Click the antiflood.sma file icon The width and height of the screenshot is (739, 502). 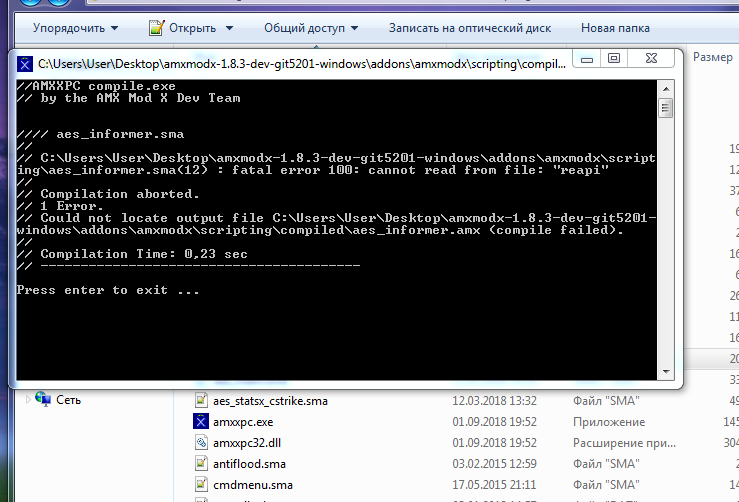[201, 463]
